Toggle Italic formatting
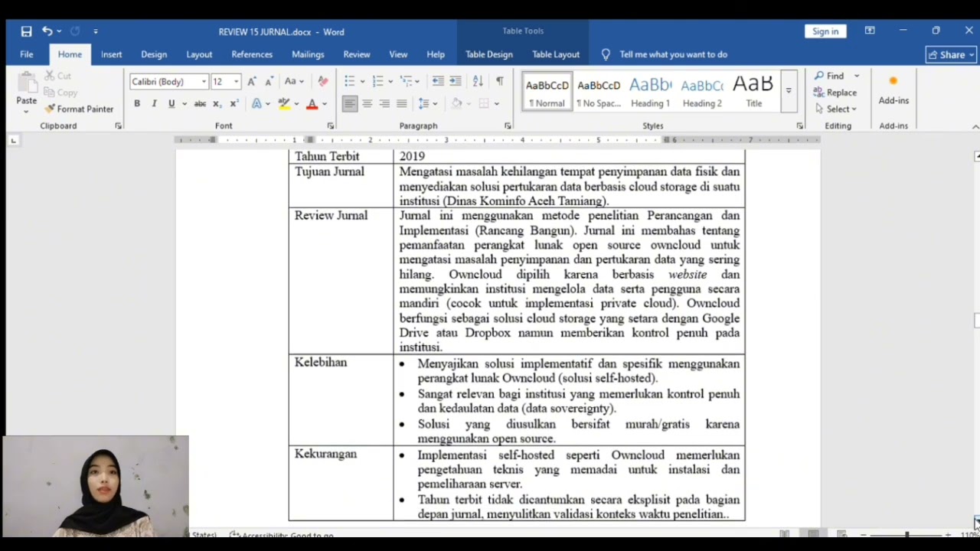This screenshot has height=551, width=980. 154,103
